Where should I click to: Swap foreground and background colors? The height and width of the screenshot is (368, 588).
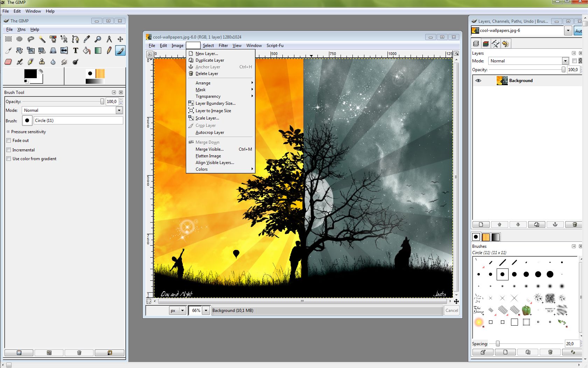pos(41,71)
